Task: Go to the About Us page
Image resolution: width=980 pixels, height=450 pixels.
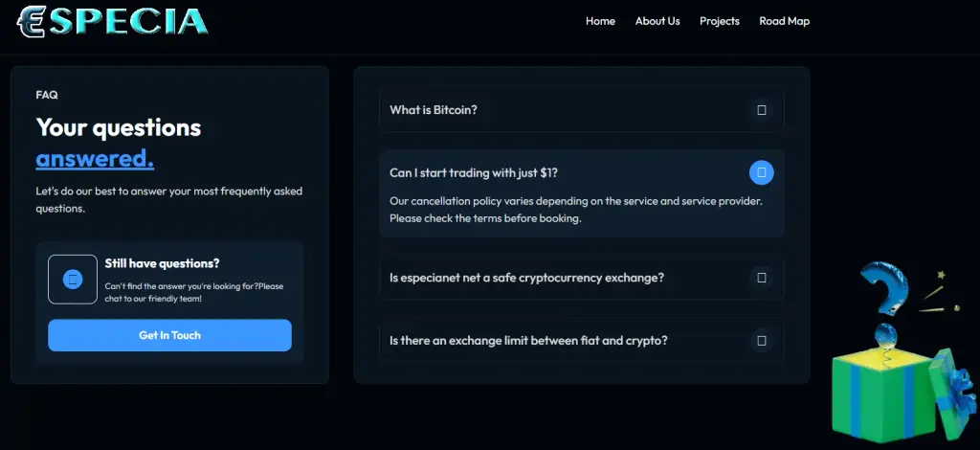Action: (657, 21)
